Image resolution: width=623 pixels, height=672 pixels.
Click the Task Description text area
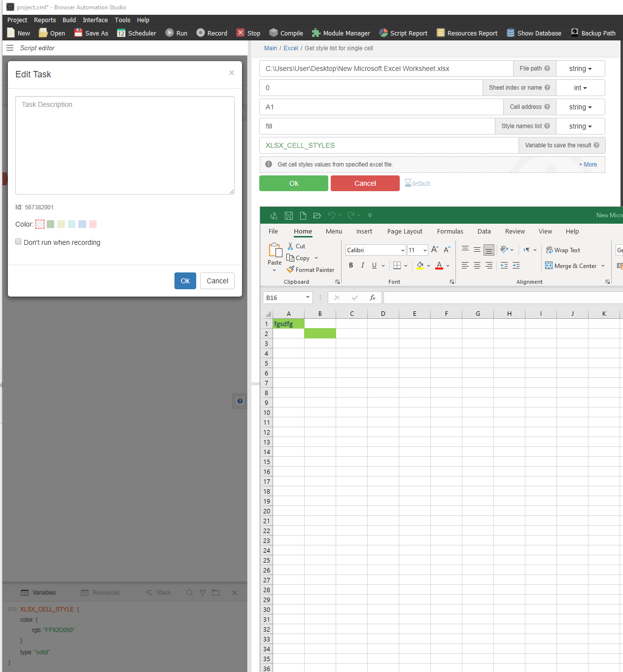coord(125,145)
